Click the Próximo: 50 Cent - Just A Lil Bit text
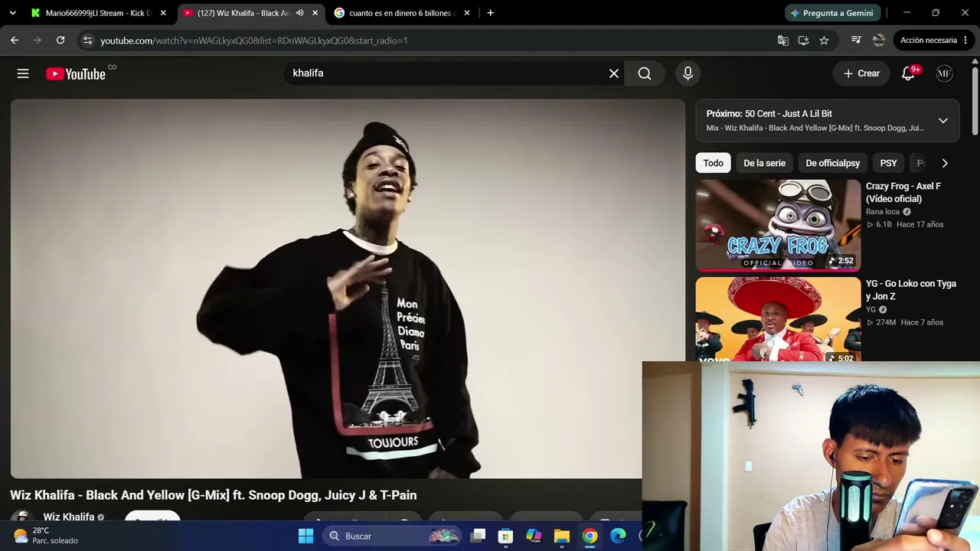980x551 pixels. [769, 113]
